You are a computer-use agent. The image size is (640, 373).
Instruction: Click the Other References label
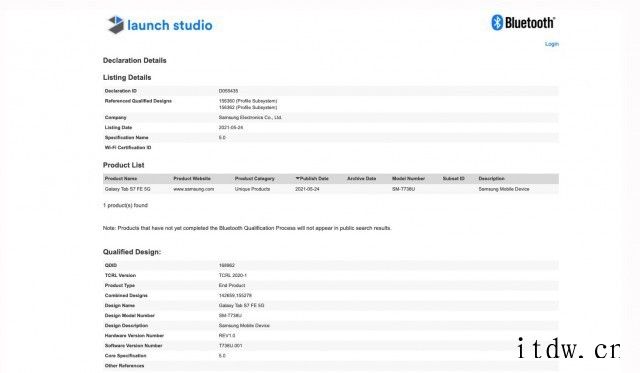tap(124, 366)
